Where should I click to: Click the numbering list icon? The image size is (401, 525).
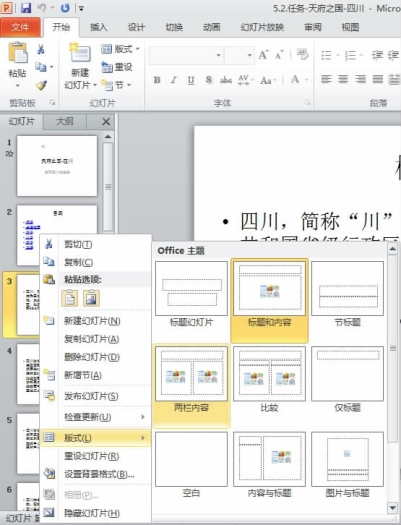[350, 55]
